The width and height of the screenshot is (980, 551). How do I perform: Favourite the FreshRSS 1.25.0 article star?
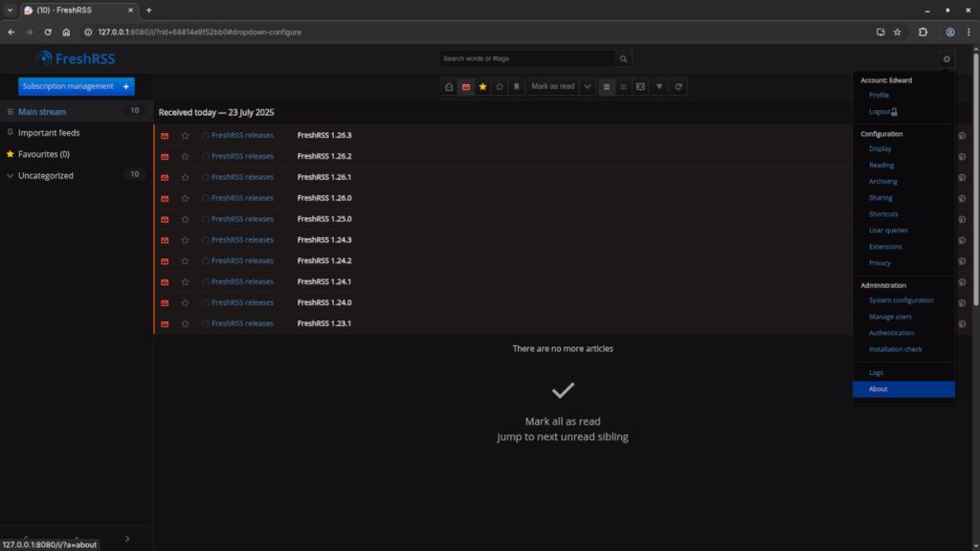pyautogui.click(x=185, y=219)
